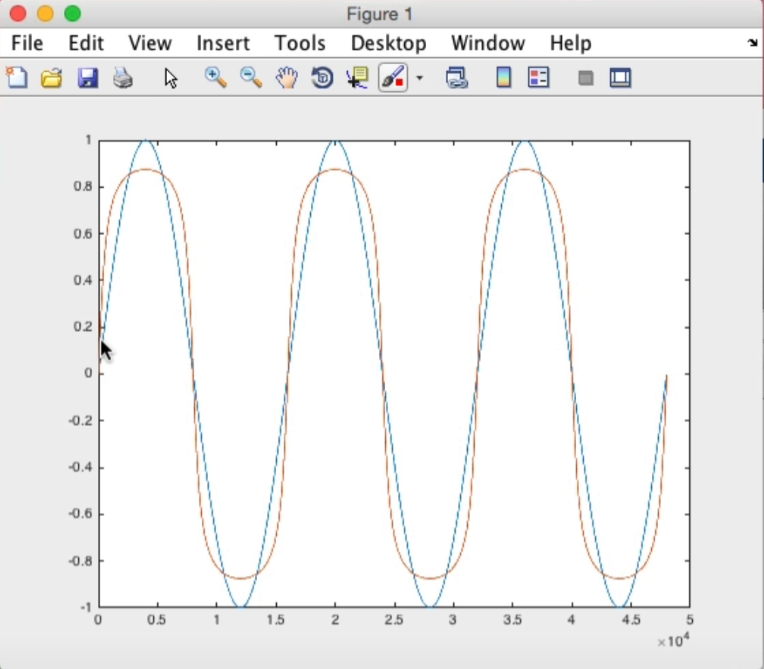Click the dock figure arrow in the menu bar
This screenshot has height=669, width=764.
(x=752, y=43)
